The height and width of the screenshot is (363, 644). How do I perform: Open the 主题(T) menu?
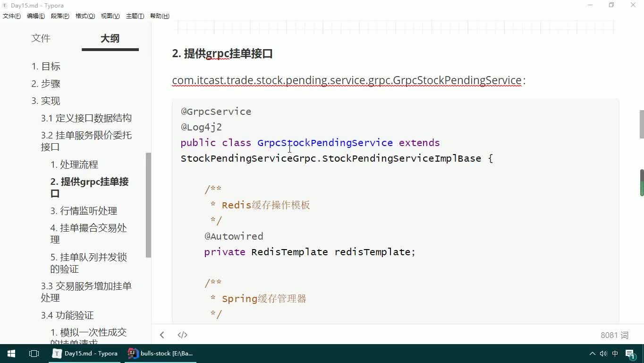tap(135, 16)
